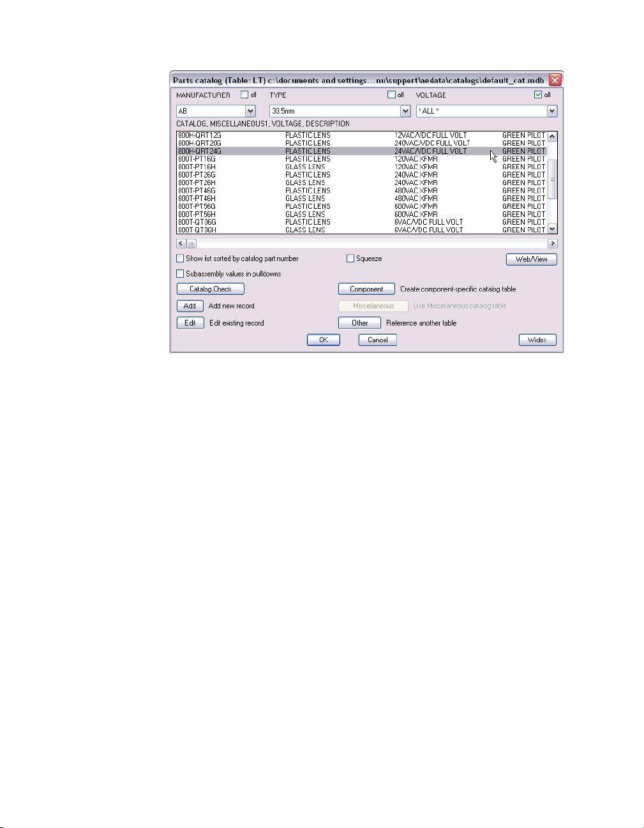Open the MANUFACTURER dropdown showing AB
Viewport: 644px width, 828px height.
coord(250,111)
